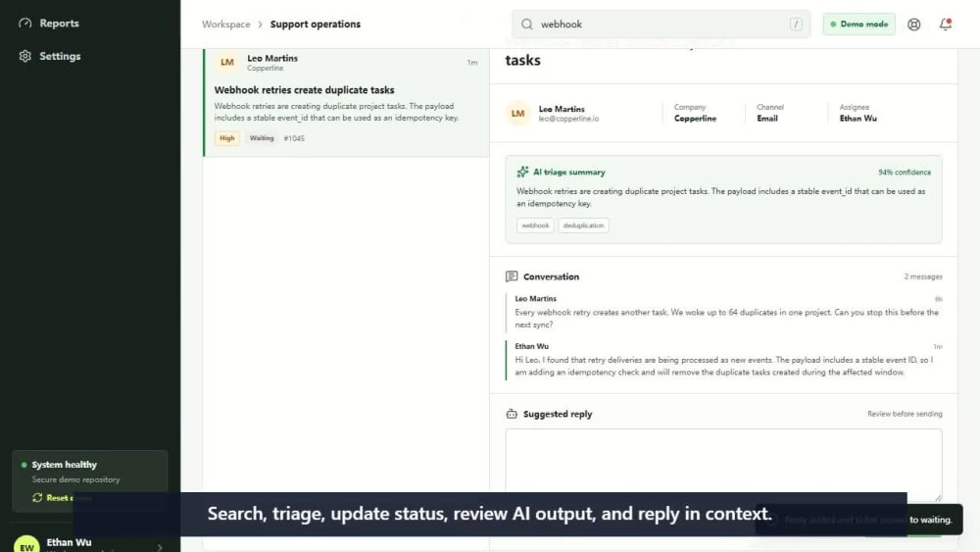Viewport: 980px width, 552px height.
Task: Open Reports in the sidebar
Action: click(x=59, y=24)
